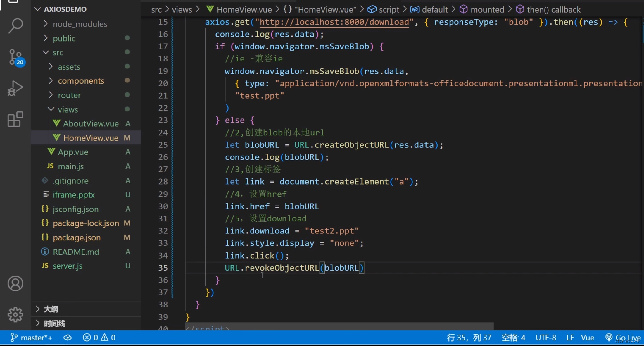Change language mode Vue
The height and width of the screenshot is (346, 644).
click(x=587, y=338)
